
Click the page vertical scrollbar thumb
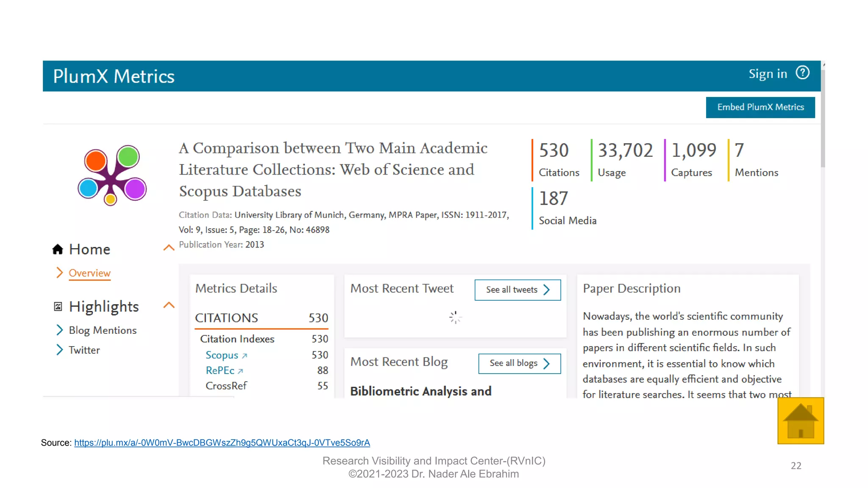click(823, 119)
